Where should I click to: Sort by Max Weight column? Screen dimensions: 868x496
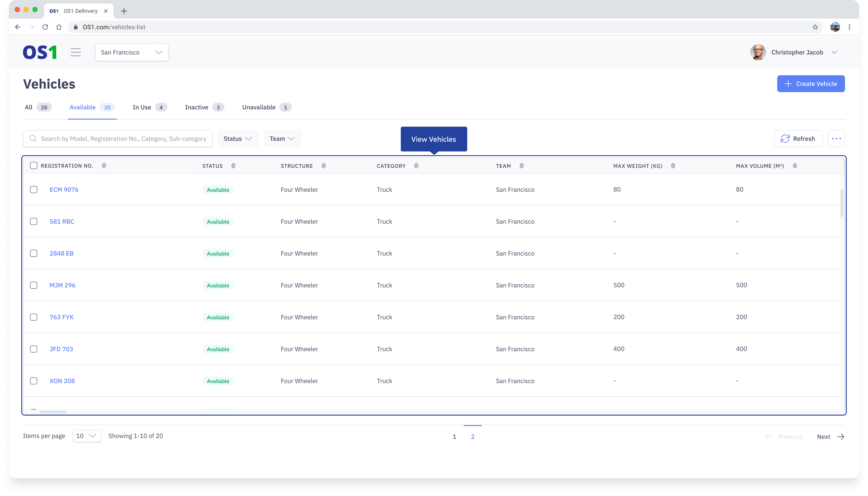click(x=673, y=166)
